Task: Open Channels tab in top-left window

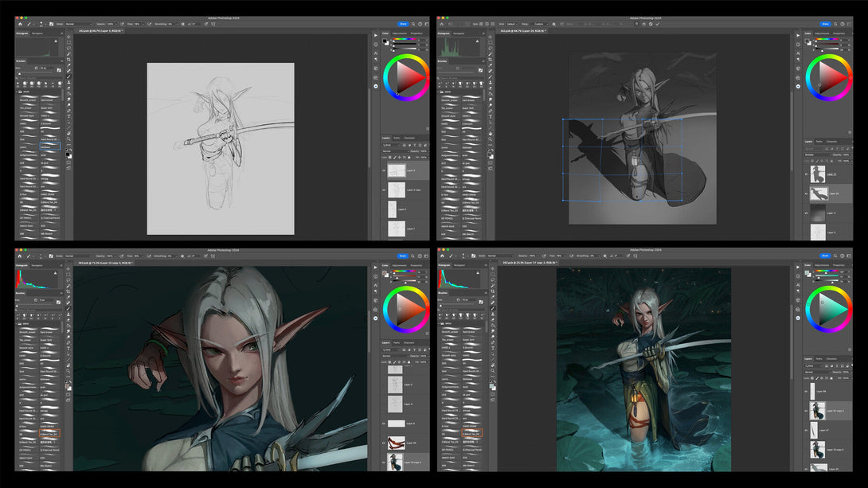Action: click(x=409, y=138)
